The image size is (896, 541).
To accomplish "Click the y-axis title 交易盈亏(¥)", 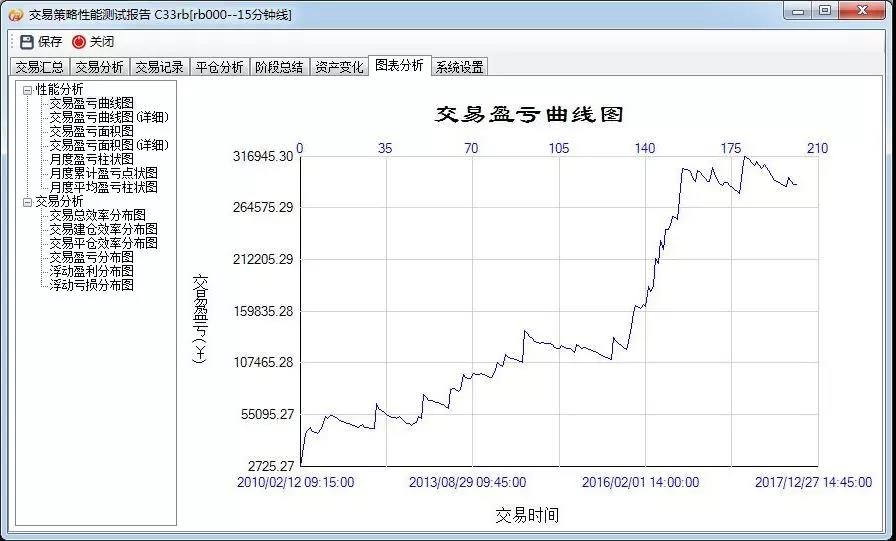I will click(200, 319).
